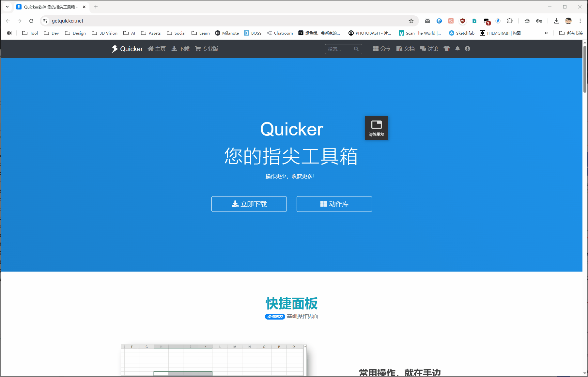
Task: Click the spreadsheet preview image under 快捷面板
Action: tap(214, 360)
